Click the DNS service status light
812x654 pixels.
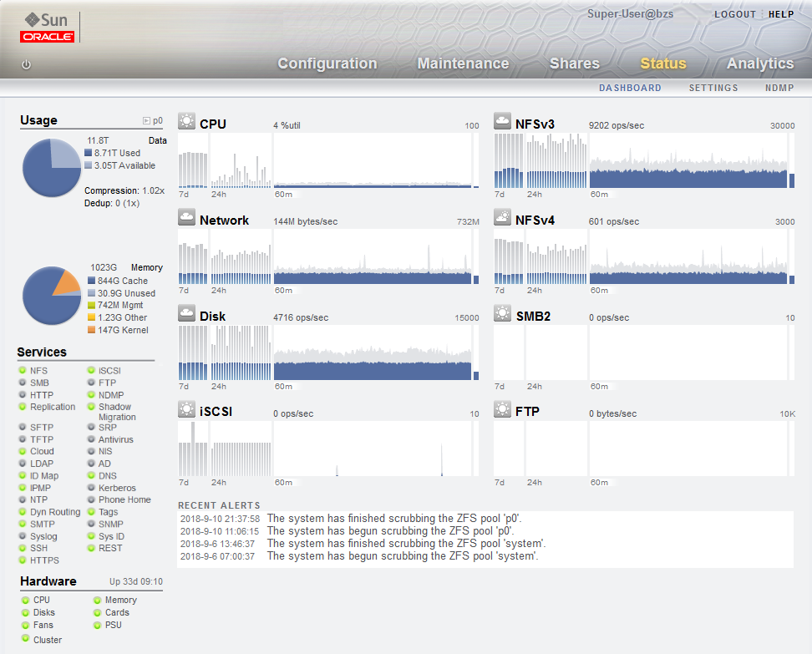(91, 475)
